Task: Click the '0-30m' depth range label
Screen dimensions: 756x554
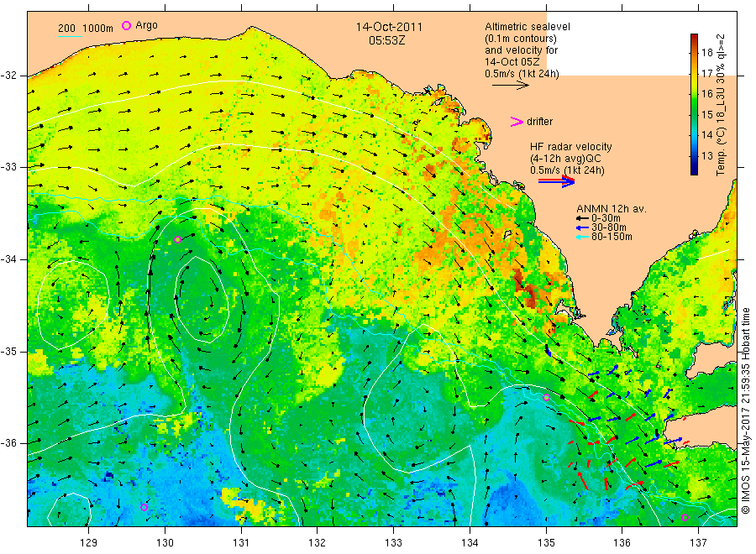Action: 606,218
